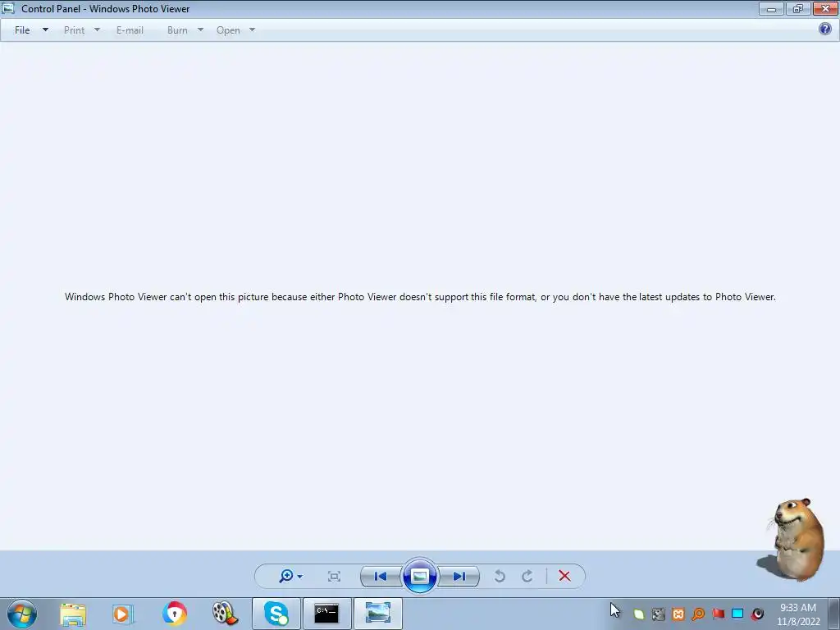The image size is (840, 630).
Task: Rotate the picture clockwise
Action: click(x=527, y=576)
